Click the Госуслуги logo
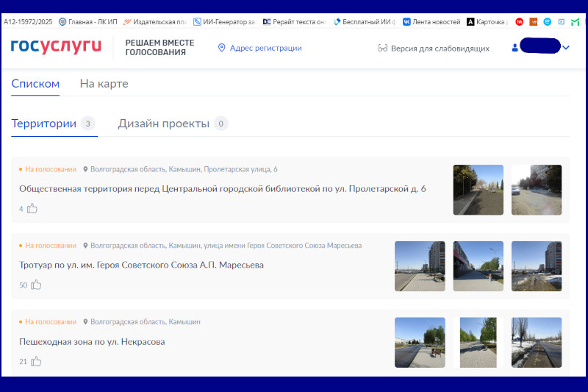 pos(57,47)
